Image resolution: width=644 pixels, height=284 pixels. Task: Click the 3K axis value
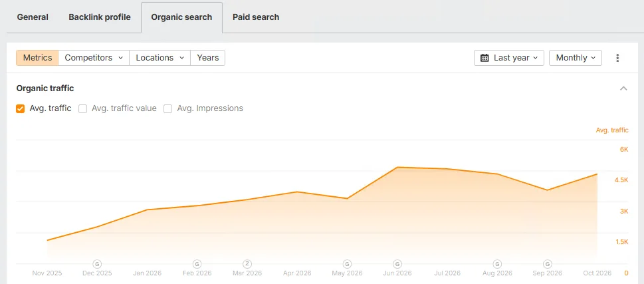pyautogui.click(x=624, y=212)
